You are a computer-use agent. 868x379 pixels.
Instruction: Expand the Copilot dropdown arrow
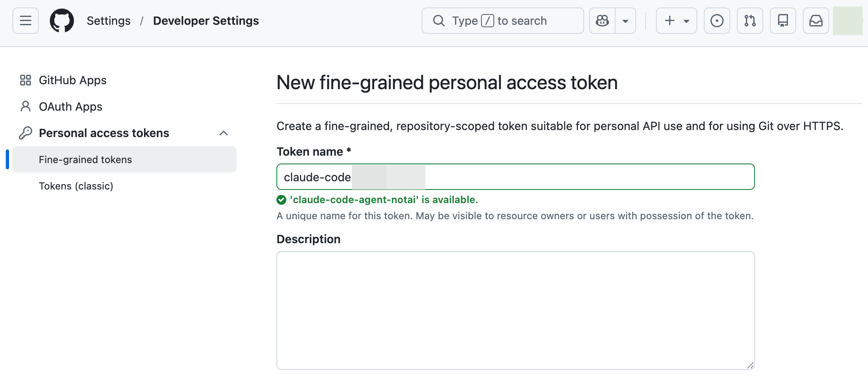click(625, 21)
